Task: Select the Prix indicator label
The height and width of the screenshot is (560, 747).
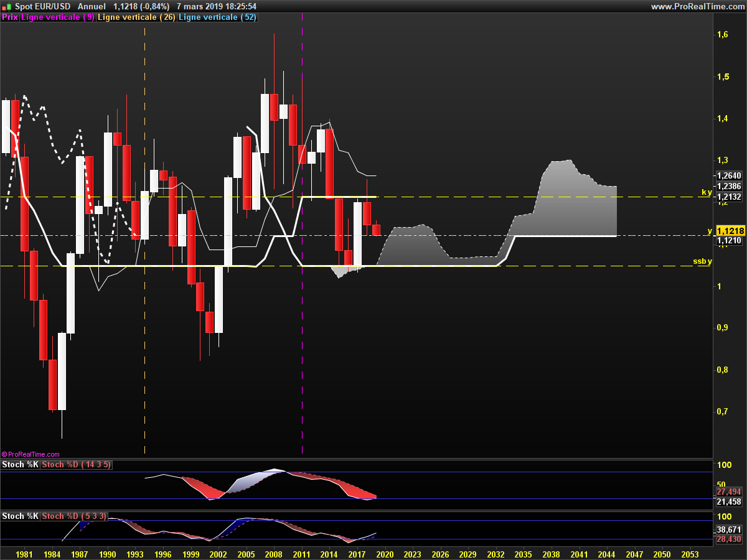Action: 10,17
